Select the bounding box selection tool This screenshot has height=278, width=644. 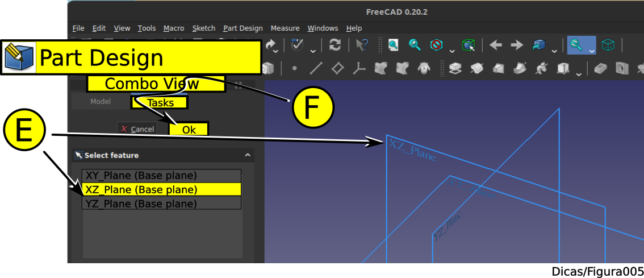coord(468,45)
